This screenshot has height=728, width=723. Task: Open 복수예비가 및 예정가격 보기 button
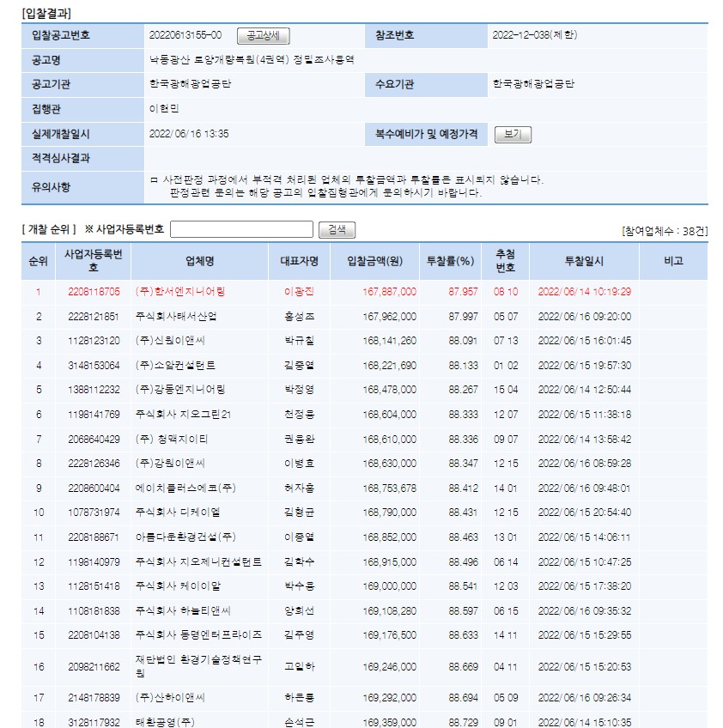(x=513, y=135)
